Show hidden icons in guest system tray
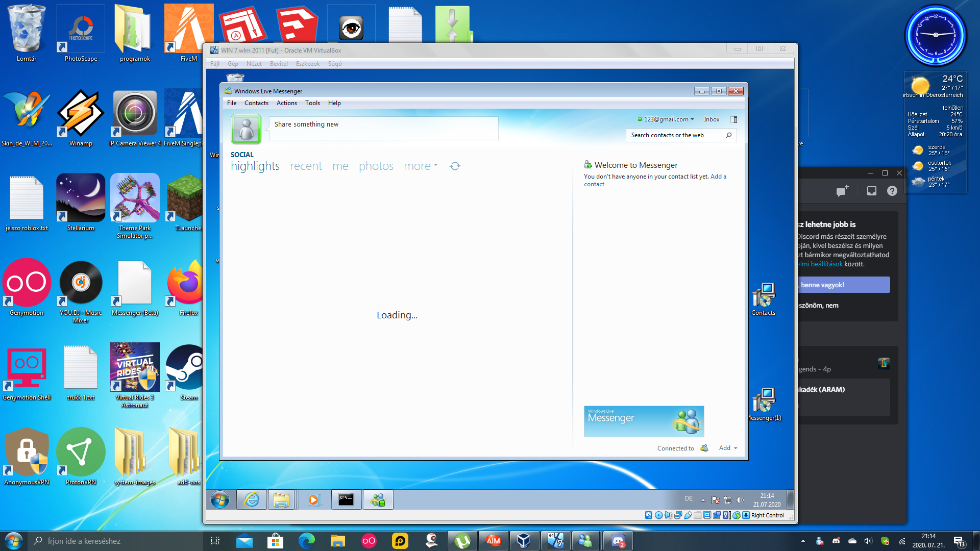The width and height of the screenshot is (980, 551). (703, 500)
